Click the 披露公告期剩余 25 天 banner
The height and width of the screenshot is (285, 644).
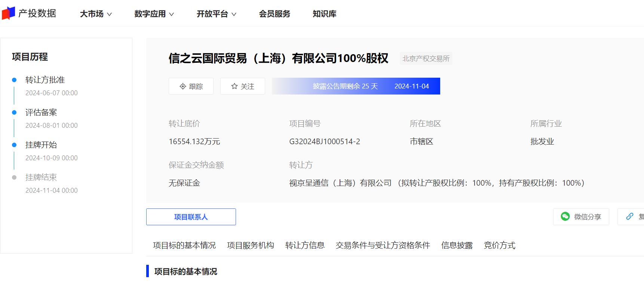pos(356,86)
